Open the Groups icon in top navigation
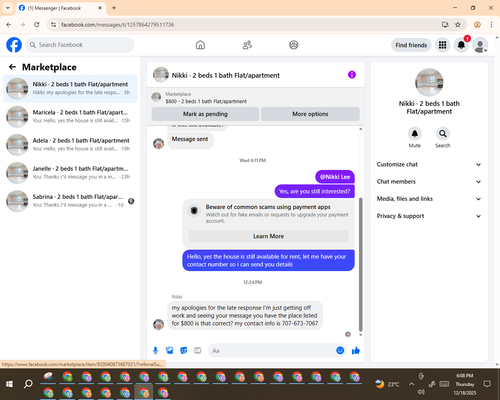500x400 pixels. pyautogui.click(x=294, y=45)
